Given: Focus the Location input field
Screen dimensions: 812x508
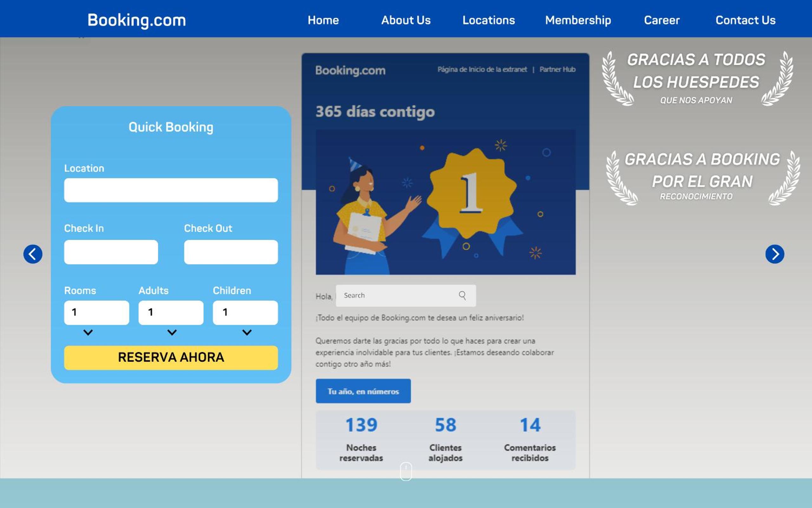Looking at the screenshot, I should point(171,190).
